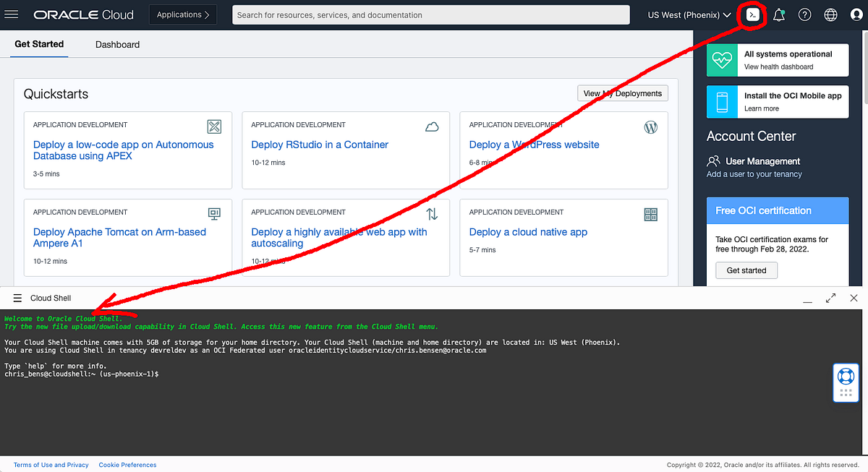
Task: Click inside the resource search field
Action: pyautogui.click(x=430, y=14)
